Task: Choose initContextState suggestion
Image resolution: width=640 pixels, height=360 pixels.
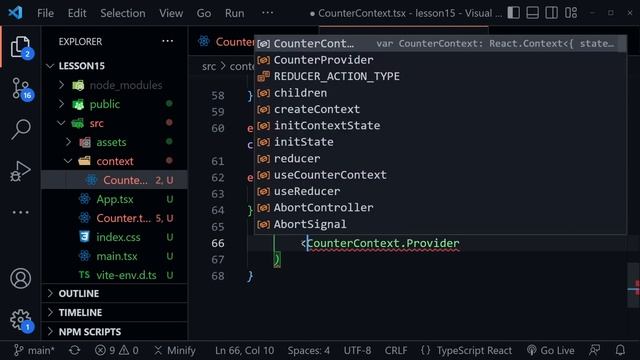Action: tap(440, 125)
